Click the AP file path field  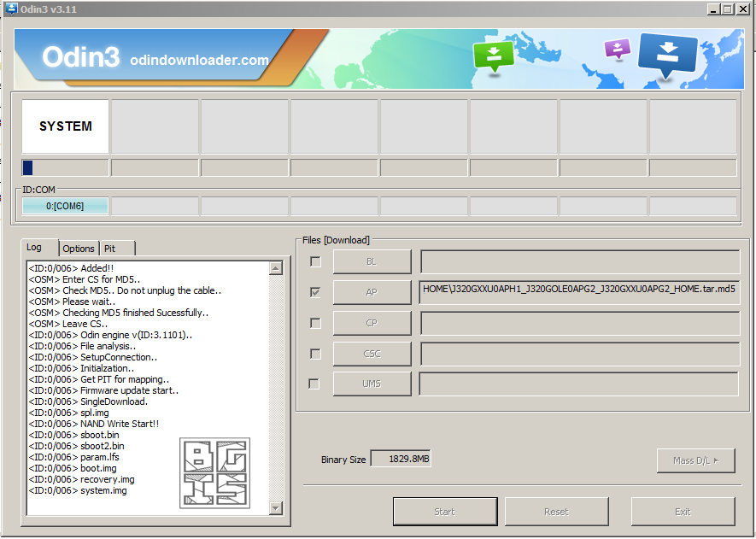[x=579, y=292]
